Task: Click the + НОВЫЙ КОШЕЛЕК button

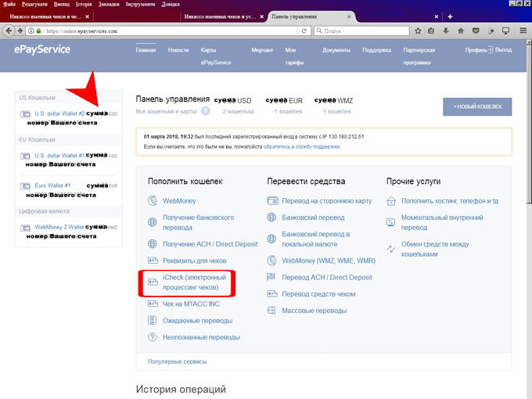Action: 477,106
